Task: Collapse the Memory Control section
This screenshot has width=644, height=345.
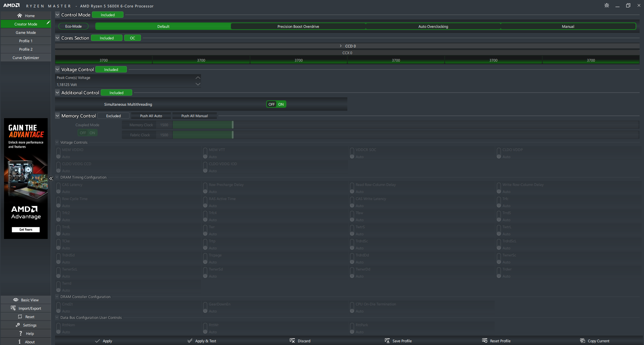Action: pos(57,115)
